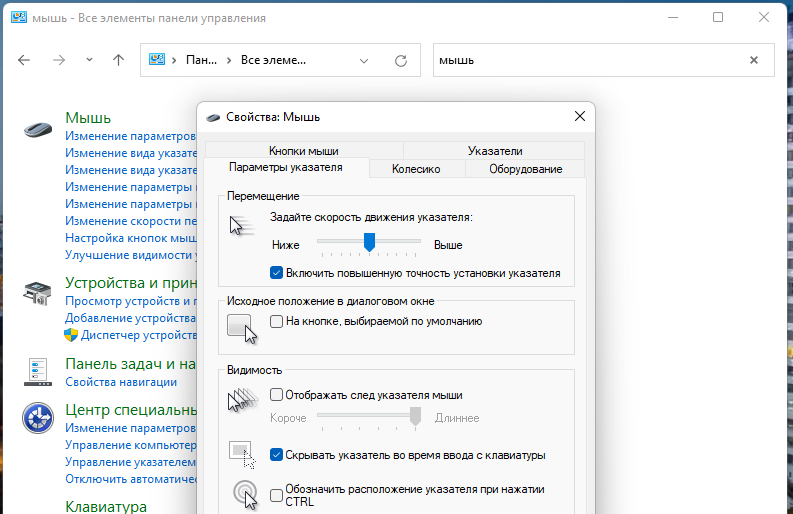Disable Включить повышенную точность установки указателя
The image size is (793, 514).
(277, 272)
